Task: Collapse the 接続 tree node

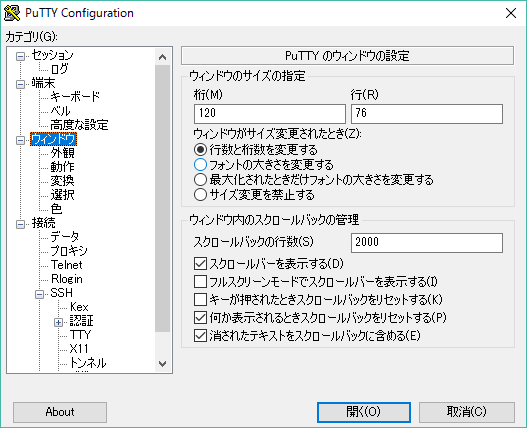Action: point(21,224)
